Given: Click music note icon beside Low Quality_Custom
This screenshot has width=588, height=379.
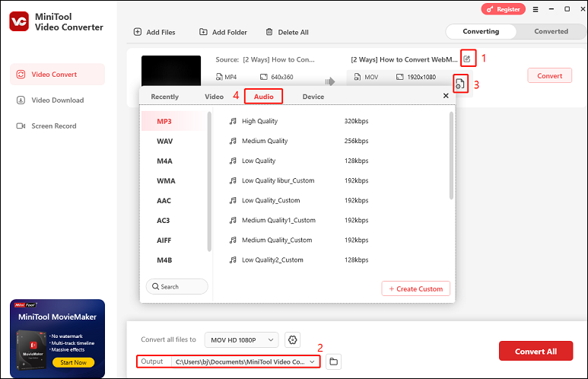Looking at the screenshot, I should click(233, 201).
